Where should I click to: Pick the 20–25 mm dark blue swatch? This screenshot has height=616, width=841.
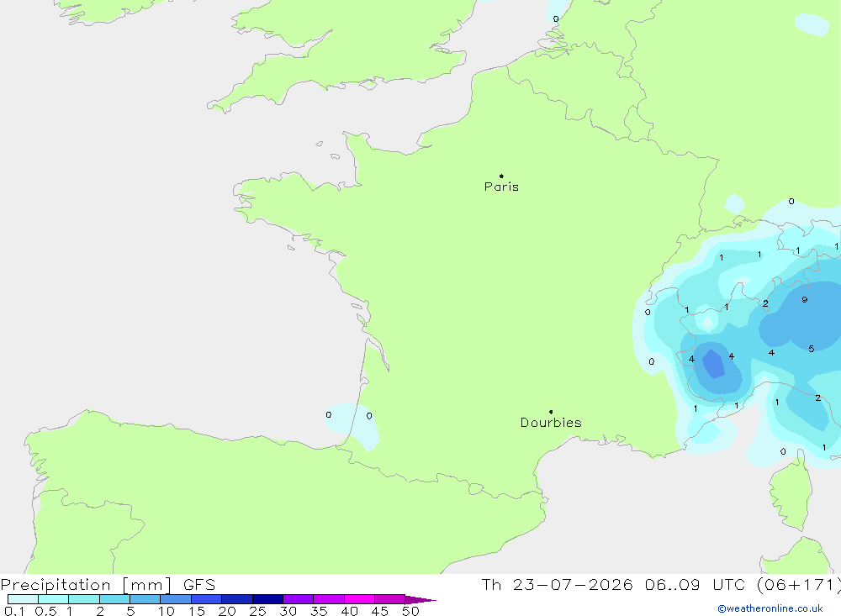[236, 599]
